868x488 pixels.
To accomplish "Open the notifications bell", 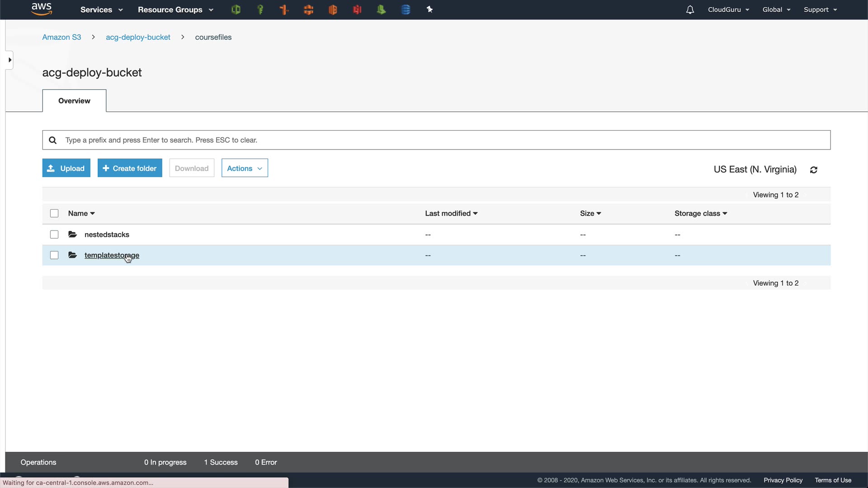I will 690,9.
